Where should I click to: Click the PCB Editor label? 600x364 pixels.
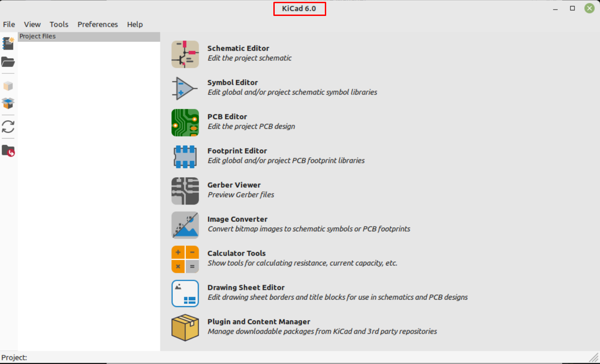(227, 117)
